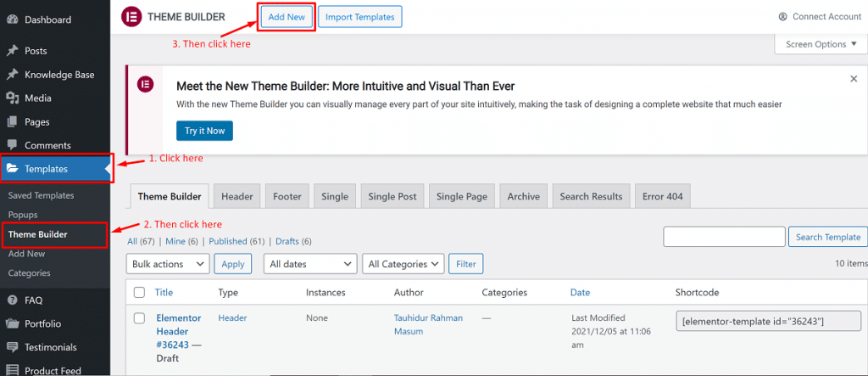Open Categories in Templates submenu
The image size is (868, 376).
[30, 272]
